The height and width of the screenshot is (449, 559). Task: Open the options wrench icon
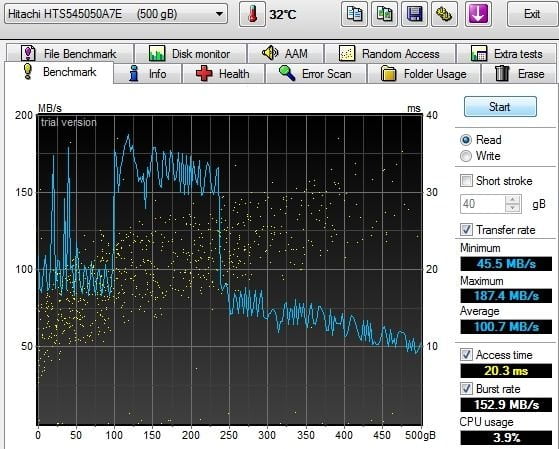pos(444,14)
